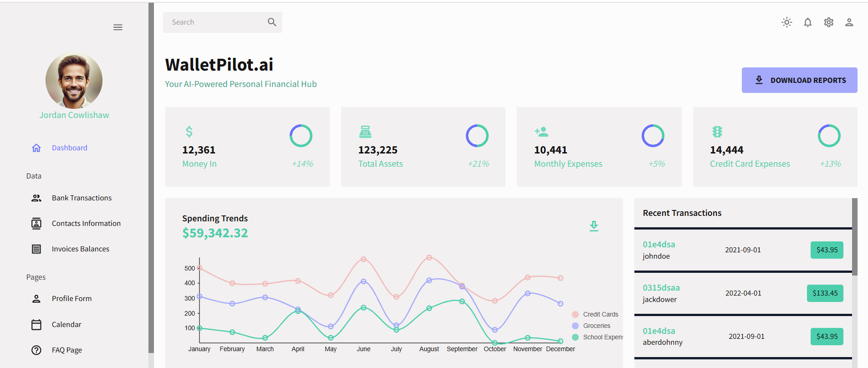
Task: Click the Calendar sidebar icon
Action: (36, 324)
